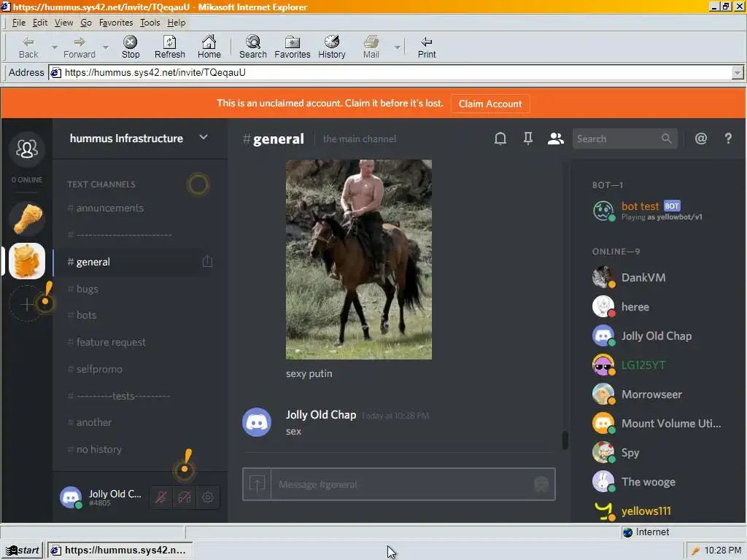
Task: Show pinned messages
Action: pos(528,139)
